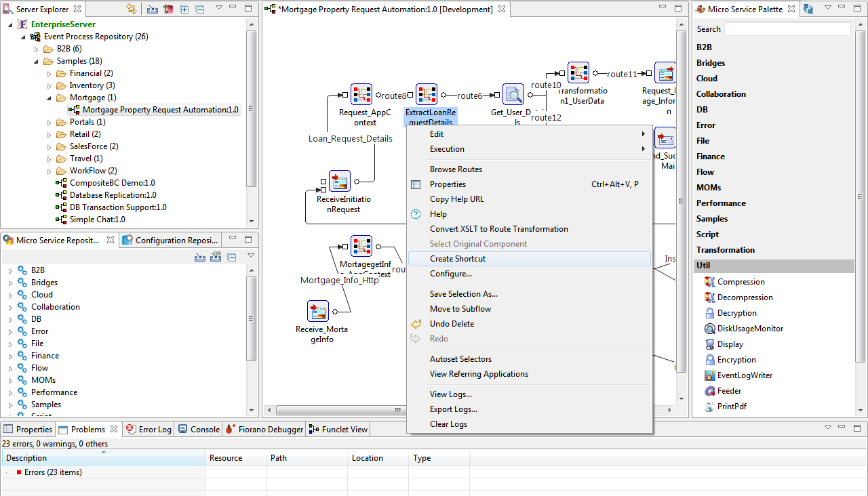Expand the WorkFlow (2) folder
Viewport: 868px width, 496px height.
coord(50,171)
